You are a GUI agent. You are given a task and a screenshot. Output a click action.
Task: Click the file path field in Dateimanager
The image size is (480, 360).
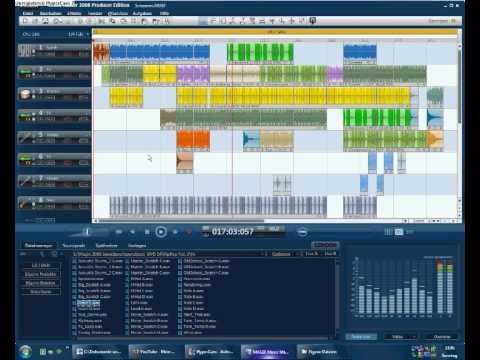pyautogui.click(x=168, y=254)
